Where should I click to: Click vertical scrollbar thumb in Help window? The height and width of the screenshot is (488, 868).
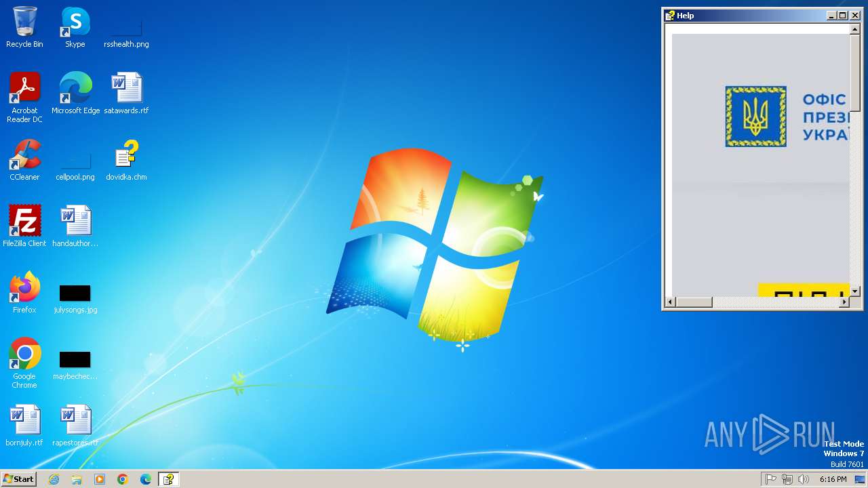[x=855, y=73]
